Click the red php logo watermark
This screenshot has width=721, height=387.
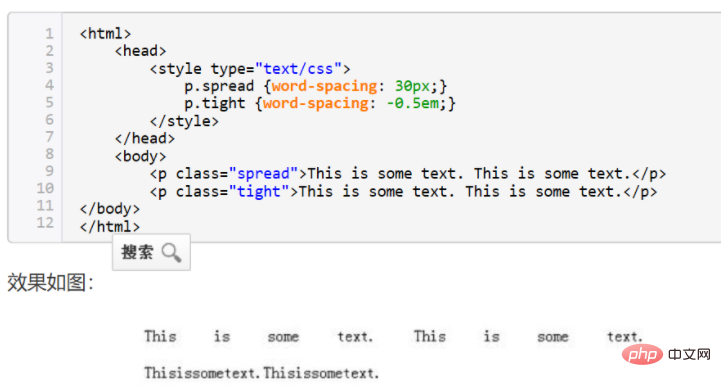pos(642,354)
